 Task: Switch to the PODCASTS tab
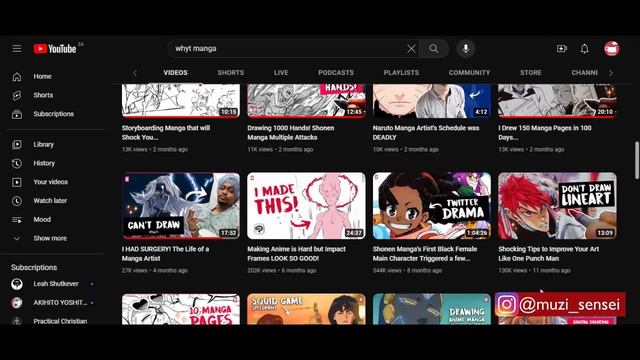coord(336,73)
